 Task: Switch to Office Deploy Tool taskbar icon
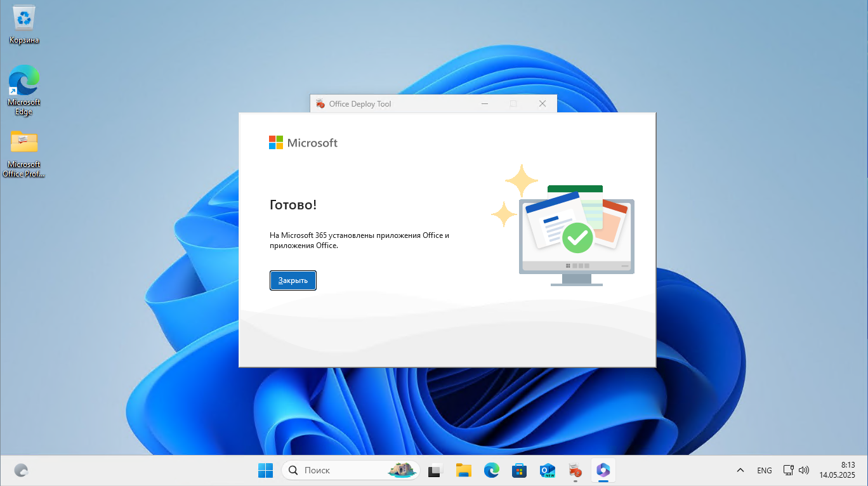(575, 470)
